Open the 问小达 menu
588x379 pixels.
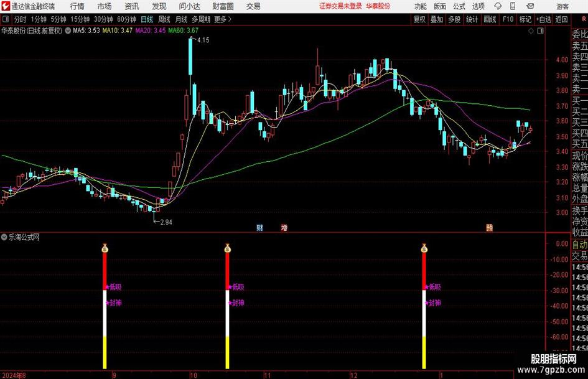point(189,6)
